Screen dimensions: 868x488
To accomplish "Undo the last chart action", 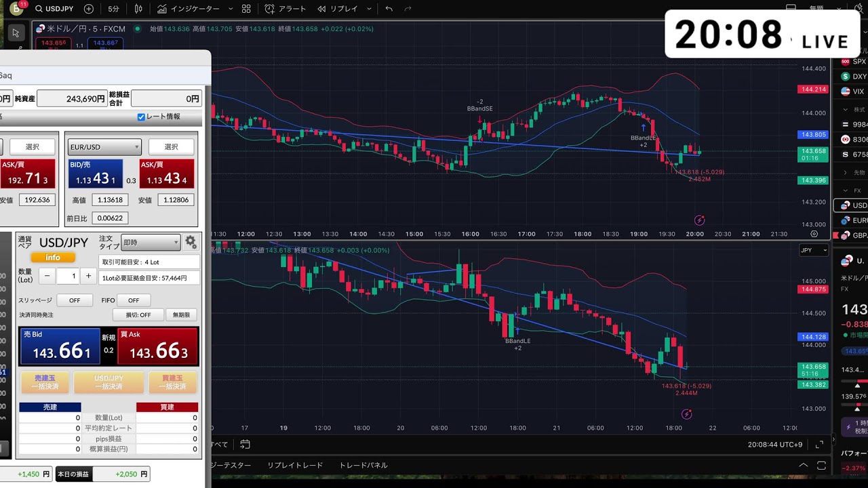I will (389, 9).
